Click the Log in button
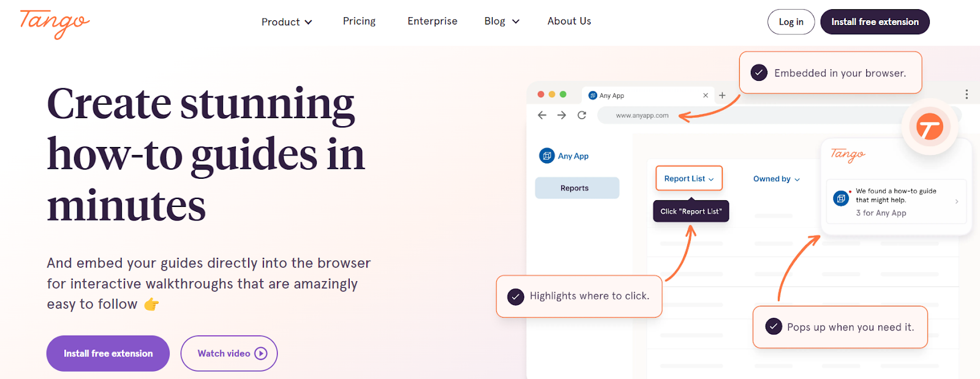Screen dimensions: 980x379 [791, 22]
